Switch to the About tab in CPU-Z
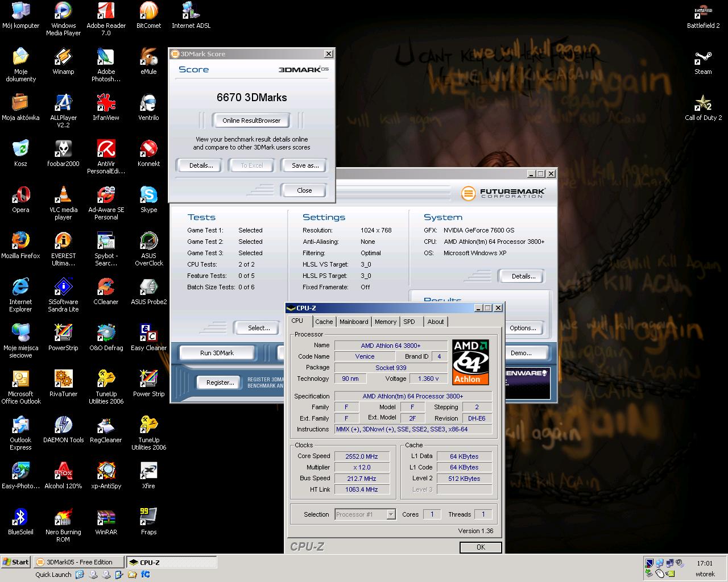The width and height of the screenshot is (728, 582). pyautogui.click(x=436, y=322)
